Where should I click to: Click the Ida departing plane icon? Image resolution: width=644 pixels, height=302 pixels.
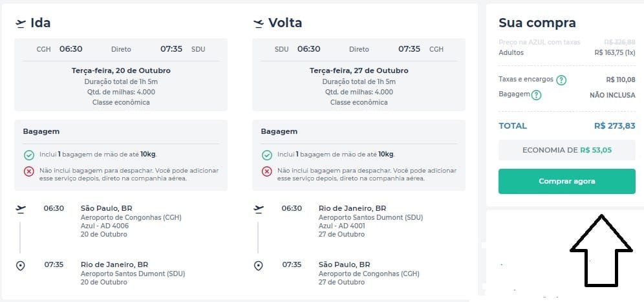pos(21,23)
